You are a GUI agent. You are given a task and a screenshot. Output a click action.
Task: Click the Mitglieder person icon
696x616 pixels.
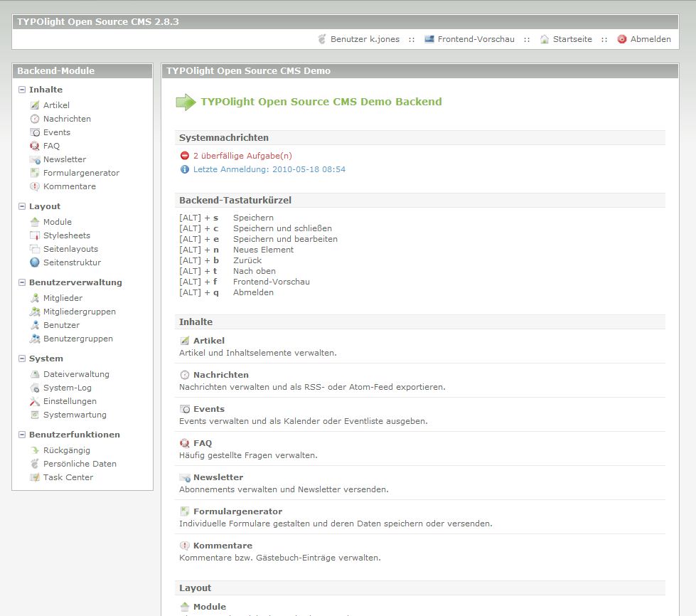tap(35, 298)
